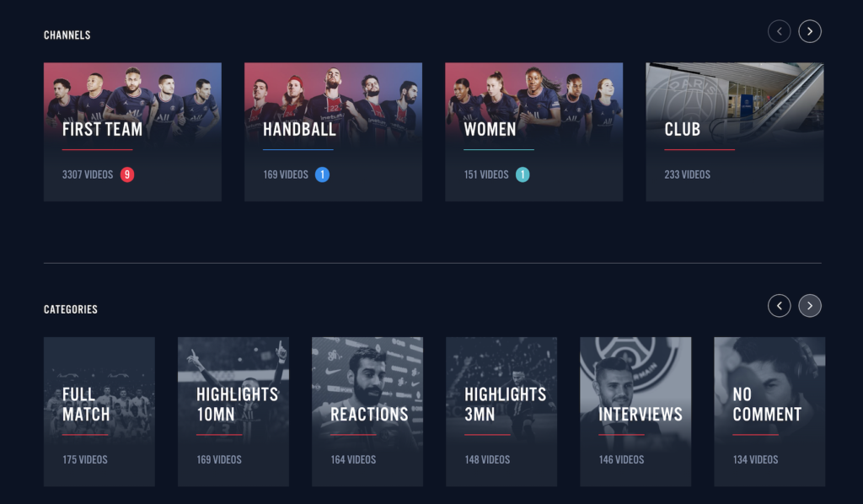Screen dimensions: 863x504
Task: Open the Club channel card
Action: (x=735, y=132)
